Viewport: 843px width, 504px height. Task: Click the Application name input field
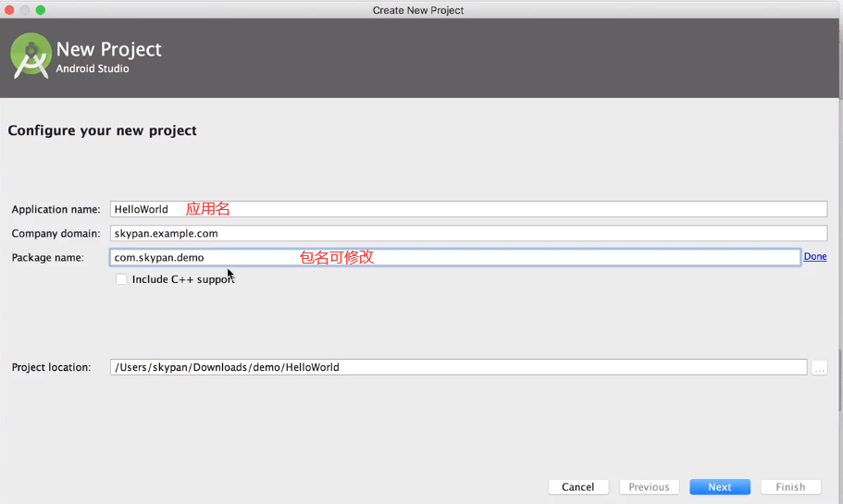click(x=468, y=209)
